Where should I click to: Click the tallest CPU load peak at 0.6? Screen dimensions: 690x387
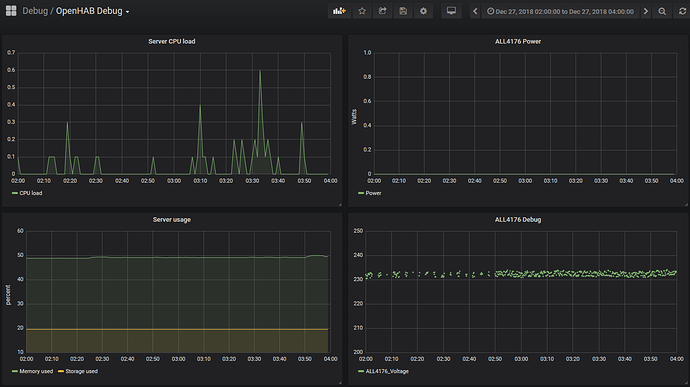pyautogui.click(x=260, y=71)
